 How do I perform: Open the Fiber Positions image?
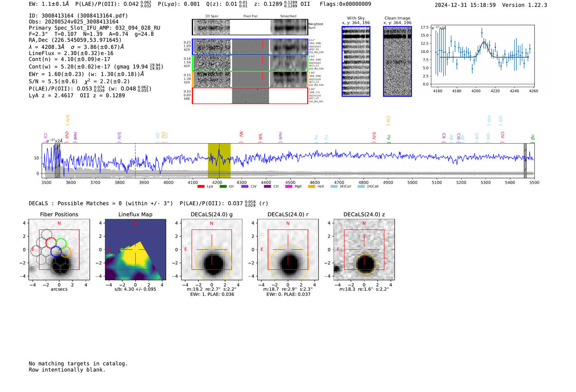pyautogui.click(x=59, y=249)
